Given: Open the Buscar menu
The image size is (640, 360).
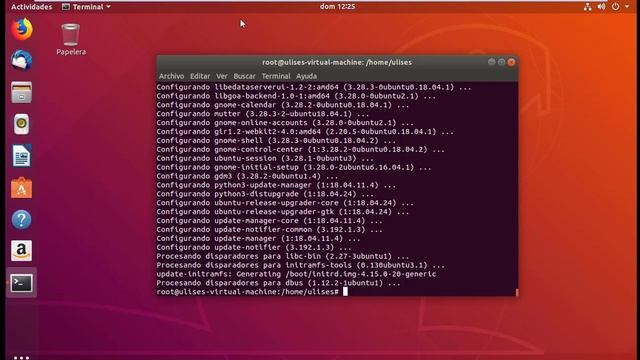Looking at the screenshot, I should [x=244, y=76].
